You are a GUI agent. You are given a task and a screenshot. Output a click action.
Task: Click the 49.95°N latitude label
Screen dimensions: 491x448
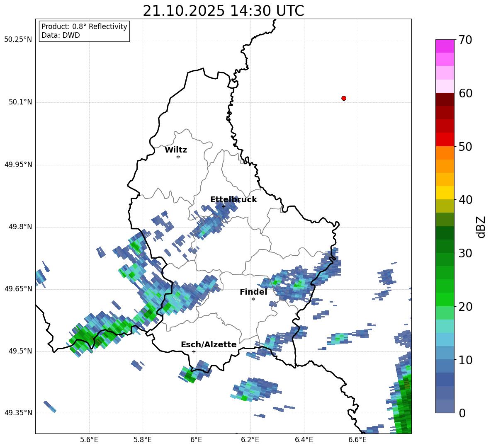tap(18, 164)
